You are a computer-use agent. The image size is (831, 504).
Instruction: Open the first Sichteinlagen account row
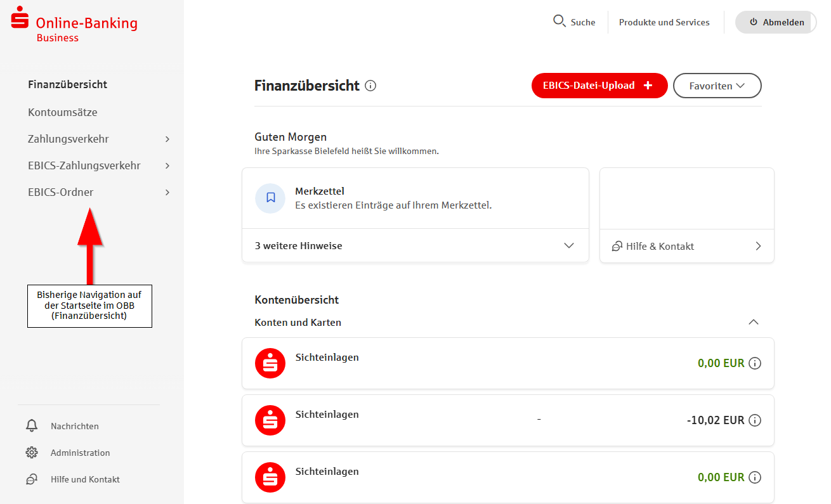444,363
